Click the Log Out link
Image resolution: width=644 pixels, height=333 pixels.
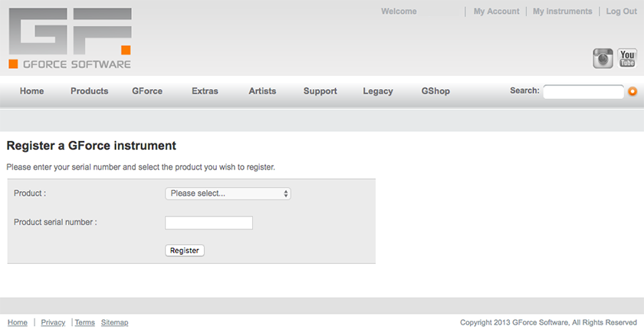point(621,12)
